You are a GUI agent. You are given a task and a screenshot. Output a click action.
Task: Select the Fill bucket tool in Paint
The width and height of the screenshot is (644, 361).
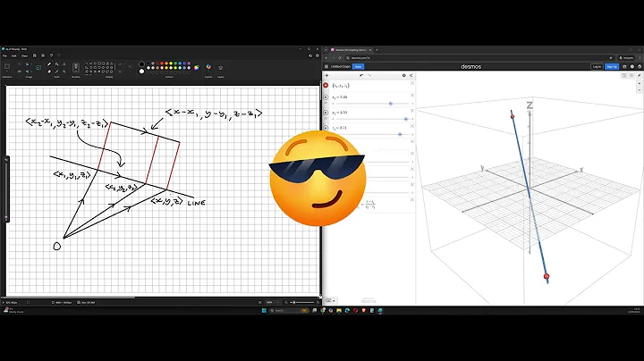(56, 64)
